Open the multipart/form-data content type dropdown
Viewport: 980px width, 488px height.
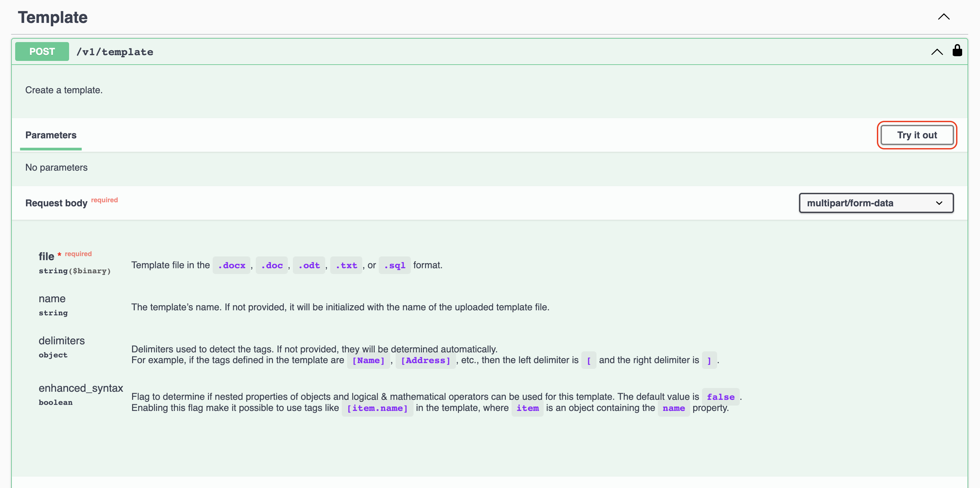coord(876,203)
